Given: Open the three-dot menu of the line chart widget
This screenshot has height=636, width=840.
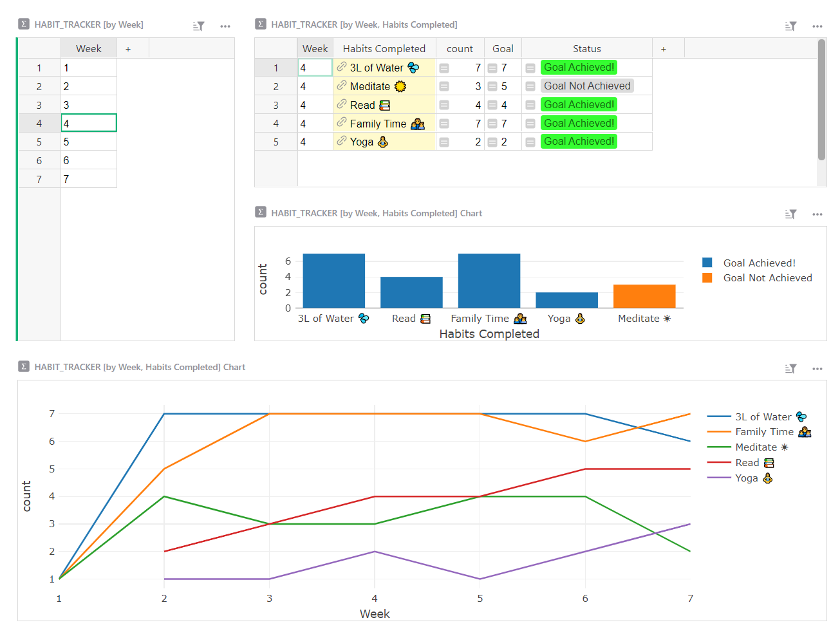Looking at the screenshot, I should click(817, 369).
